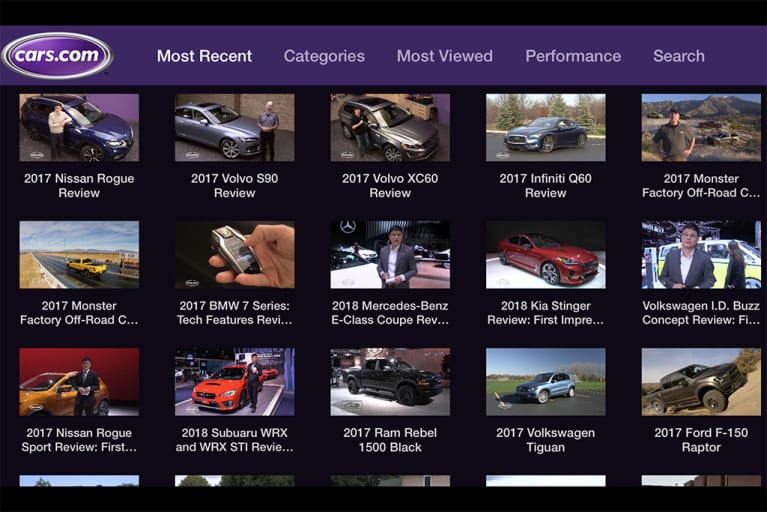Select the 2017 Infiniti Q60 Review thumbnail
This screenshot has width=767, height=512.
[x=546, y=128]
